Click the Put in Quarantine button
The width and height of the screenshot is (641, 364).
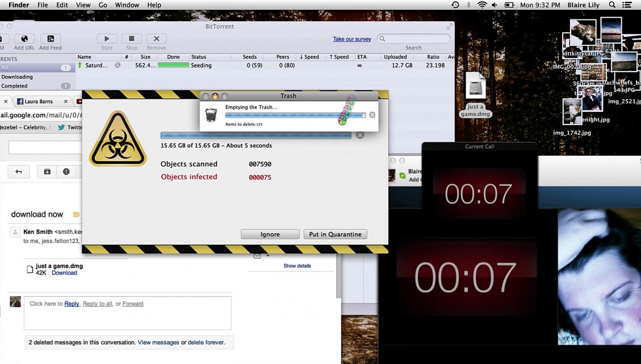335,234
